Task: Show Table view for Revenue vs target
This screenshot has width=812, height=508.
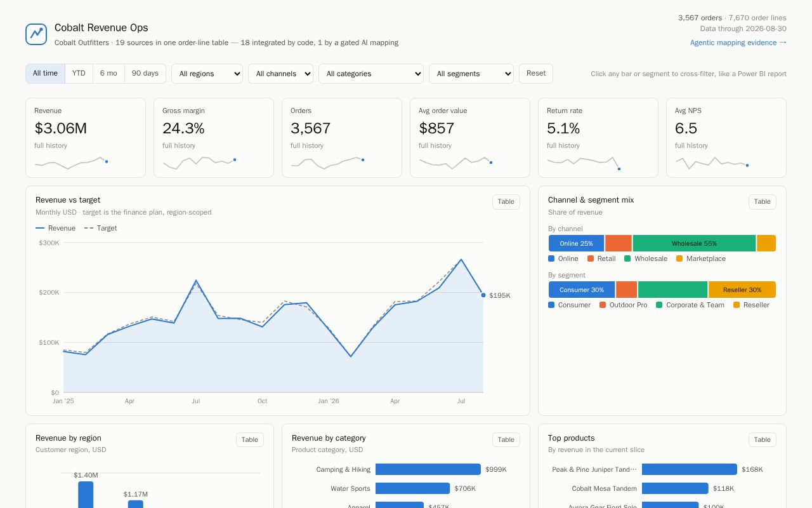Action: pyautogui.click(x=506, y=202)
